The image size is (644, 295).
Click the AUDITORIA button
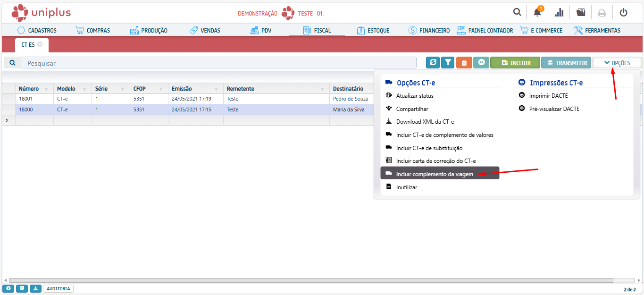click(58, 288)
